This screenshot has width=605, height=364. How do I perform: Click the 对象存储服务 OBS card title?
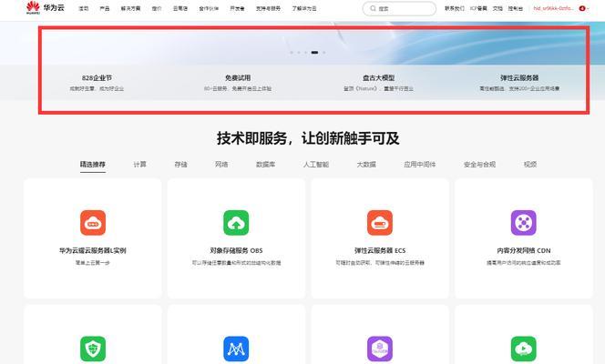pyautogui.click(x=236, y=250)
